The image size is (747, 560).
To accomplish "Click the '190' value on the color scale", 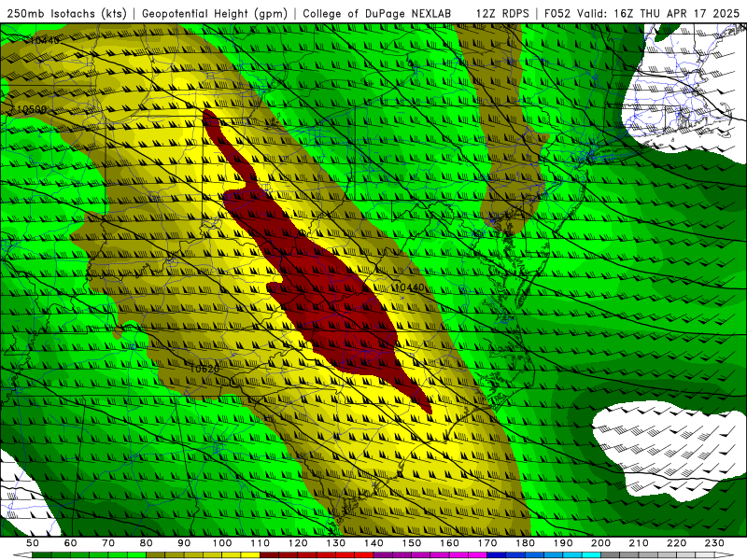I will (563, 543).
